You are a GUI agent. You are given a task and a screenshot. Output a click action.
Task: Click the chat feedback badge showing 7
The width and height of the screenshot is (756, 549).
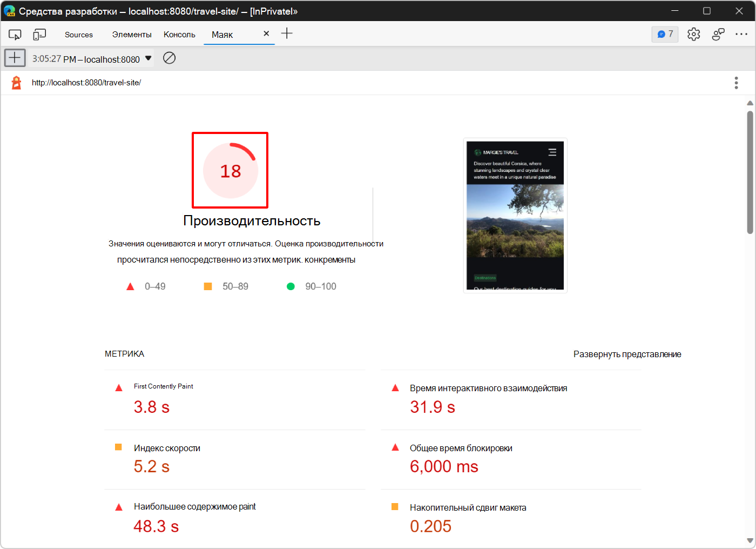[x=665, y=34]
